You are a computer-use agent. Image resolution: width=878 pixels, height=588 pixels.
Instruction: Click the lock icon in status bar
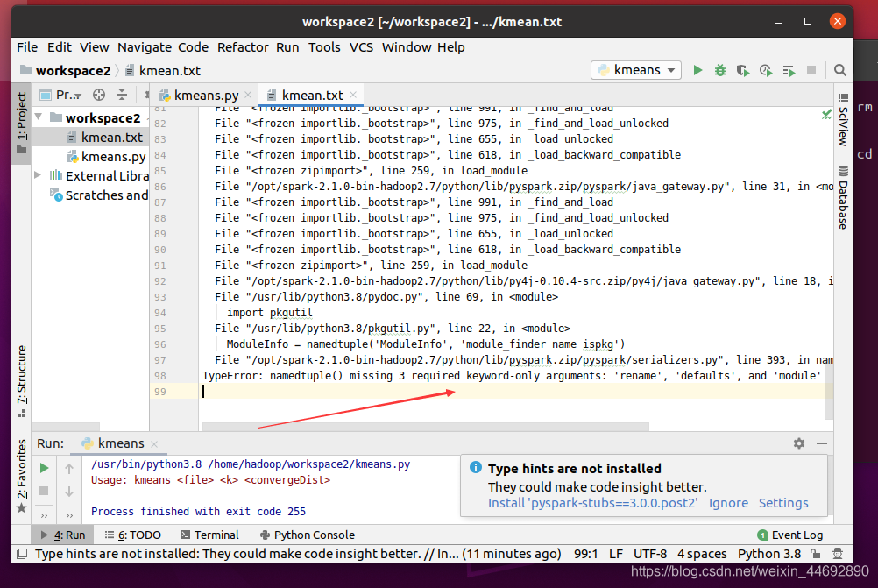[x=816, y=554]
